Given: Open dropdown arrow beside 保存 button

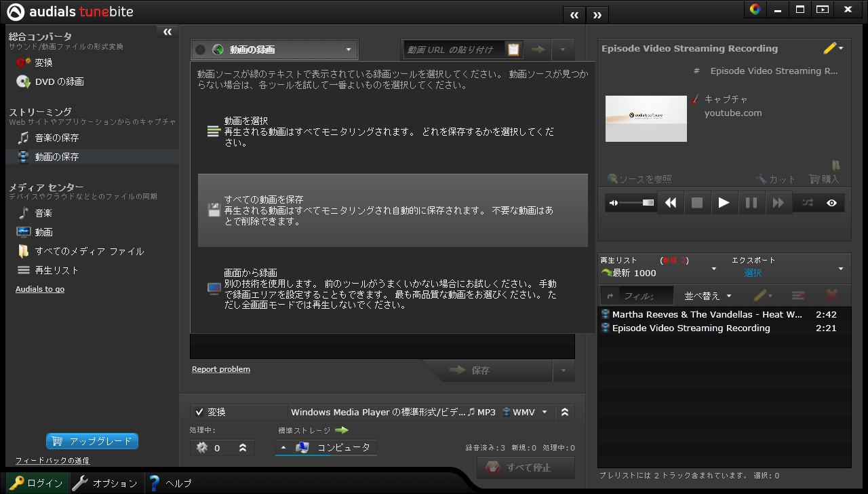Looking at the screenshot, I should pos(563,370).
